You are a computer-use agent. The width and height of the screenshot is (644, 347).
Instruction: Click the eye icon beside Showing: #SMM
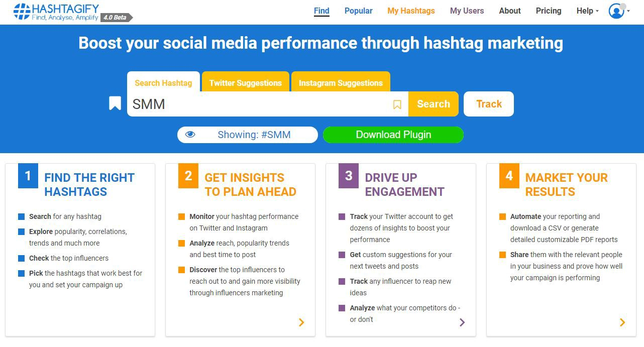coord(190,135)
